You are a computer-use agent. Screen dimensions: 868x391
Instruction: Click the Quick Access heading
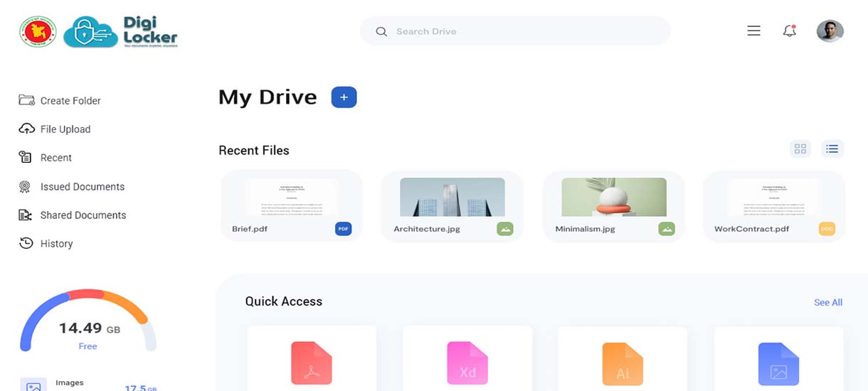click(x=284, y=301)
